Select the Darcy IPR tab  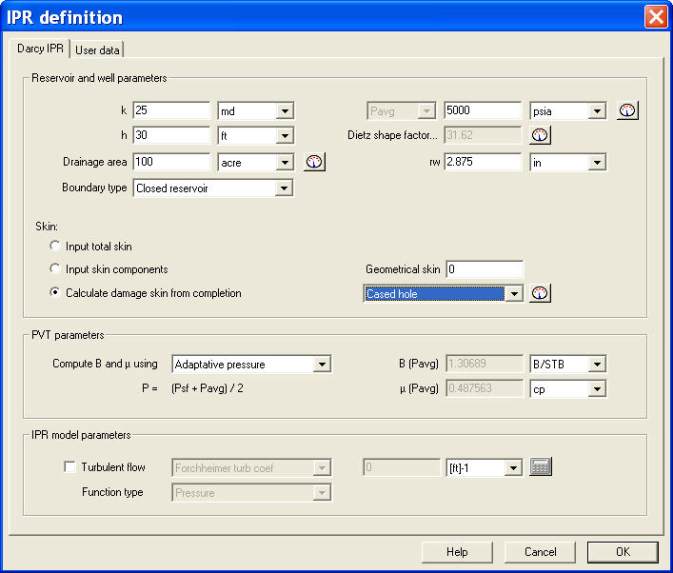[38, 49]
